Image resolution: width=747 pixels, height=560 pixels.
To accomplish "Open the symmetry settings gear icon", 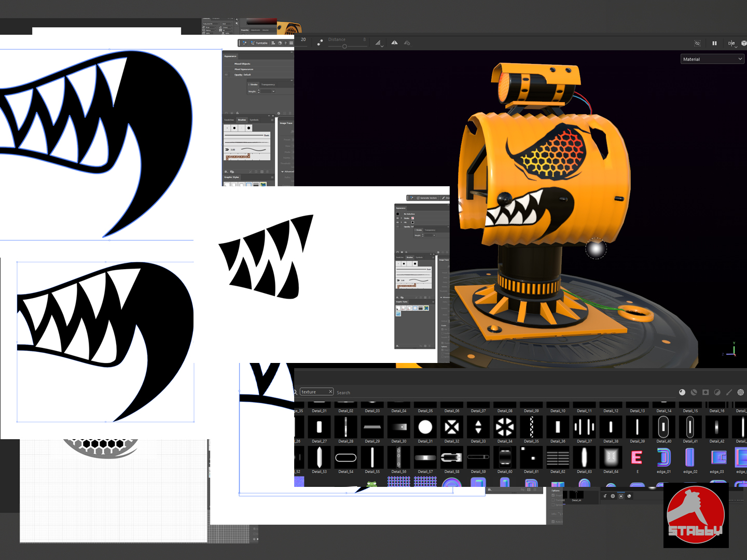I will [x=407, y=43].
